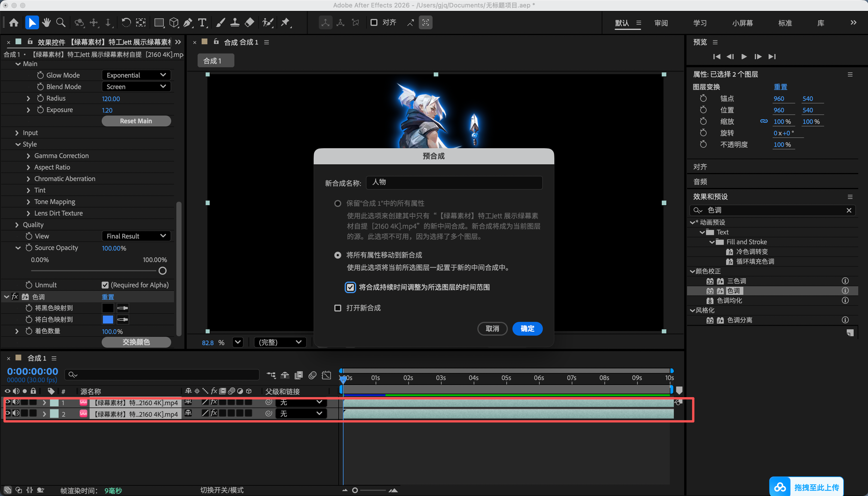Click the Home icon in toolbar
The image size is (868, 496).
(14, 23)
